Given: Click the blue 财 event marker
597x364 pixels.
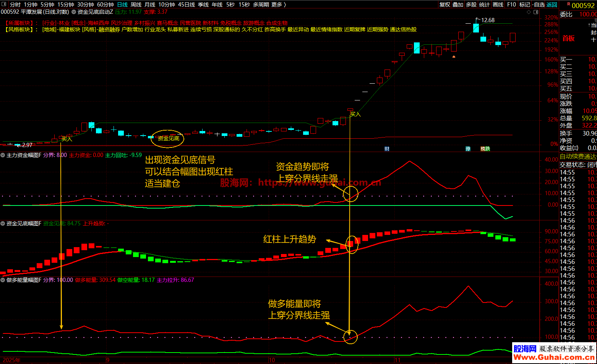Looking at the screenshot, I should (387, 149).
